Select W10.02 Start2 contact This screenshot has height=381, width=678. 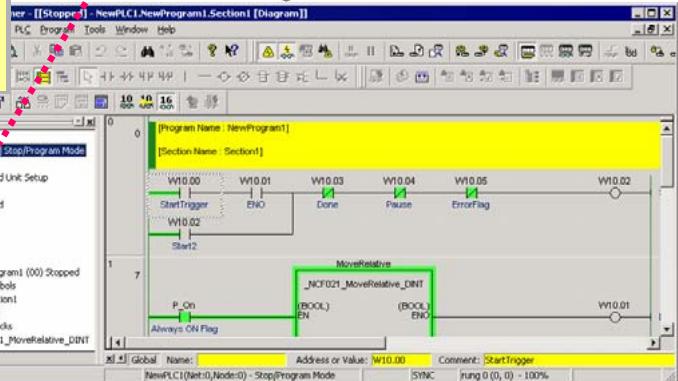tap(184, 234)
